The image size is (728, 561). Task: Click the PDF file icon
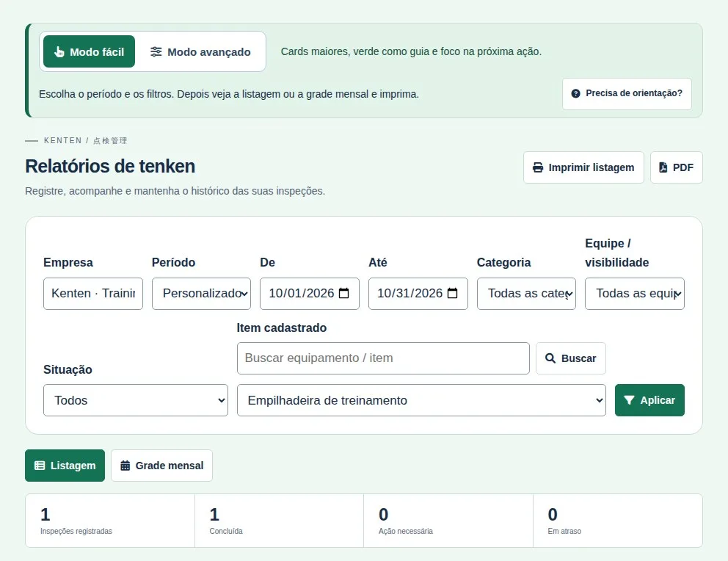(x=663, y=167)
